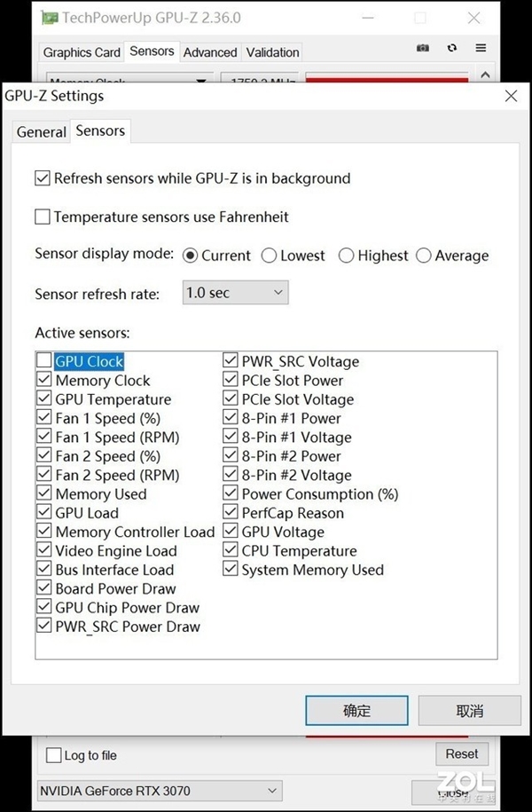532x812 pixels.
Task: Uncheck Fan 1 Speed (%) sensor
Action: (44, 418)
